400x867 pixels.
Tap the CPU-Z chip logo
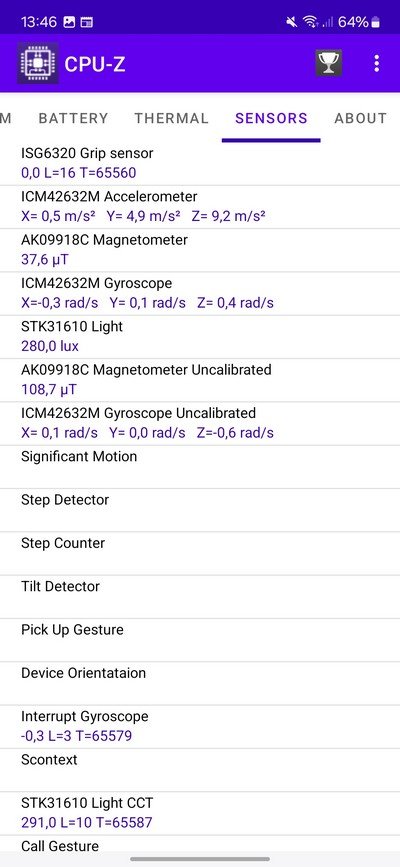click(x=38, y=63)
